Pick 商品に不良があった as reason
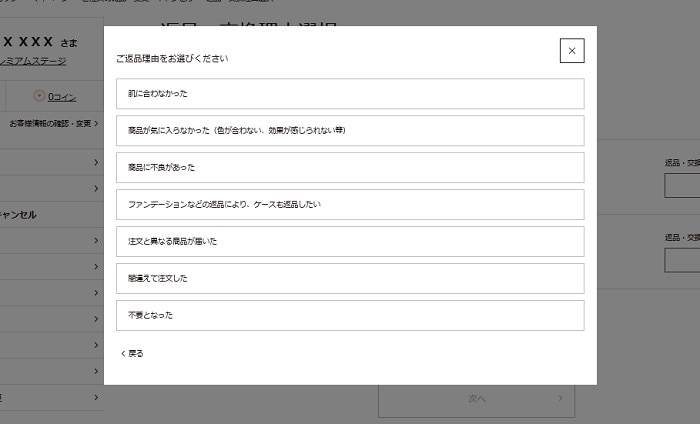The height and width of the screenshot is (424, 700). pos(350,167)
